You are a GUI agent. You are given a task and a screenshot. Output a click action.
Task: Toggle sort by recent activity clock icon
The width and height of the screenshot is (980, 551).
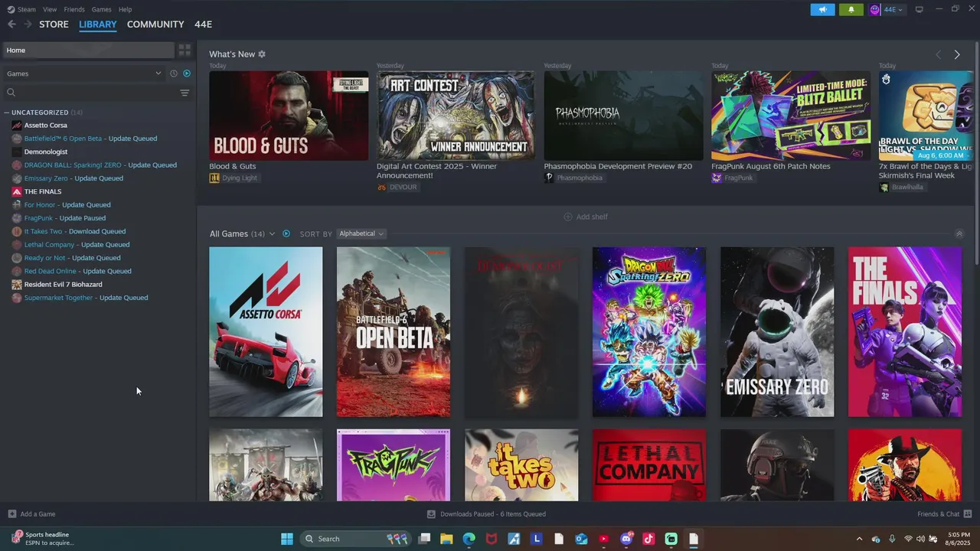(x=174, y=73)
